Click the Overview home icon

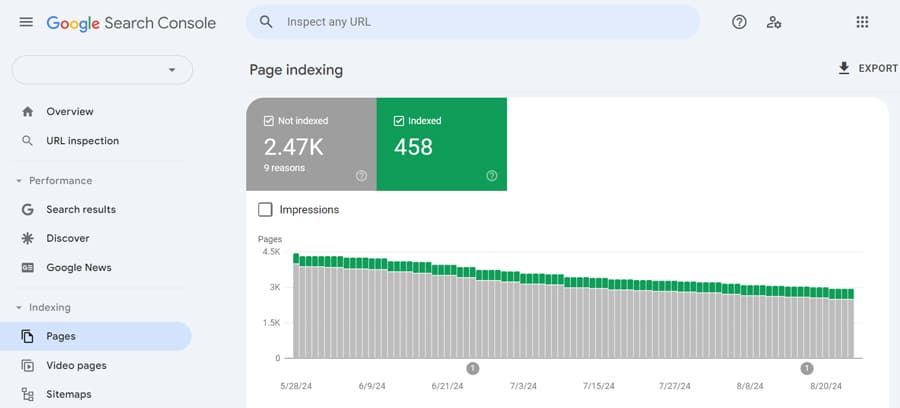(x=27, y=111)
